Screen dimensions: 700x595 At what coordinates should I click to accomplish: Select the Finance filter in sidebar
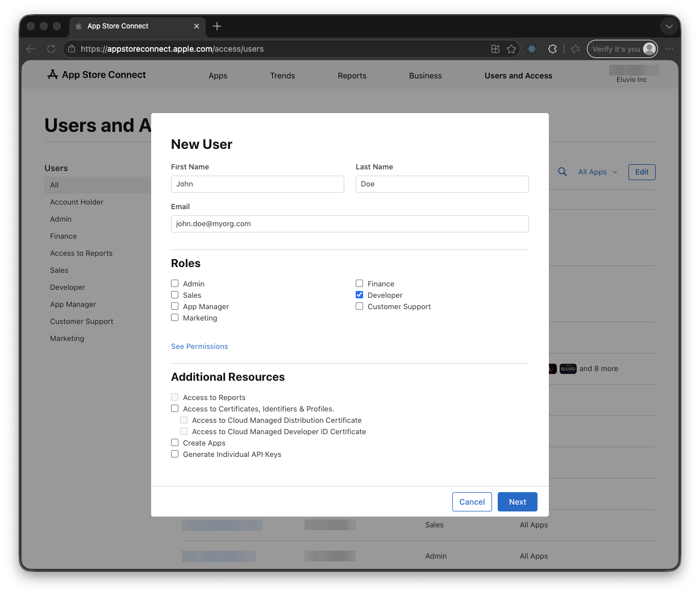[63, 236]
